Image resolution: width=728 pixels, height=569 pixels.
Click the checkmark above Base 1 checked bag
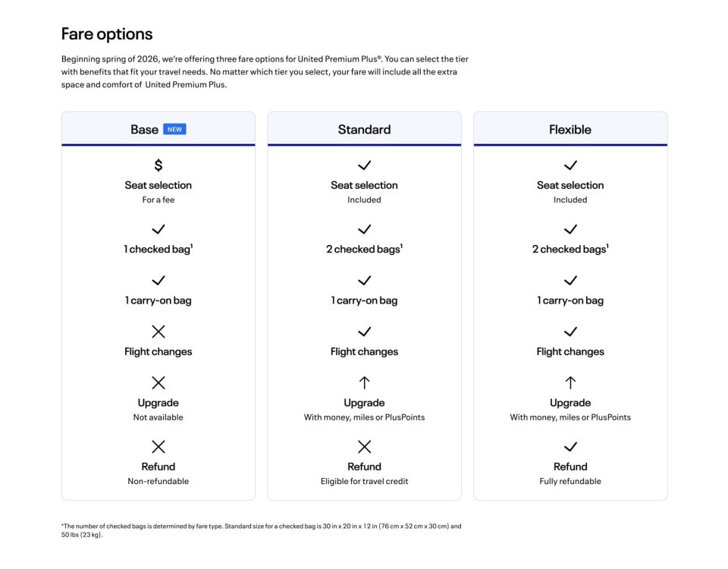click(158, 229)
